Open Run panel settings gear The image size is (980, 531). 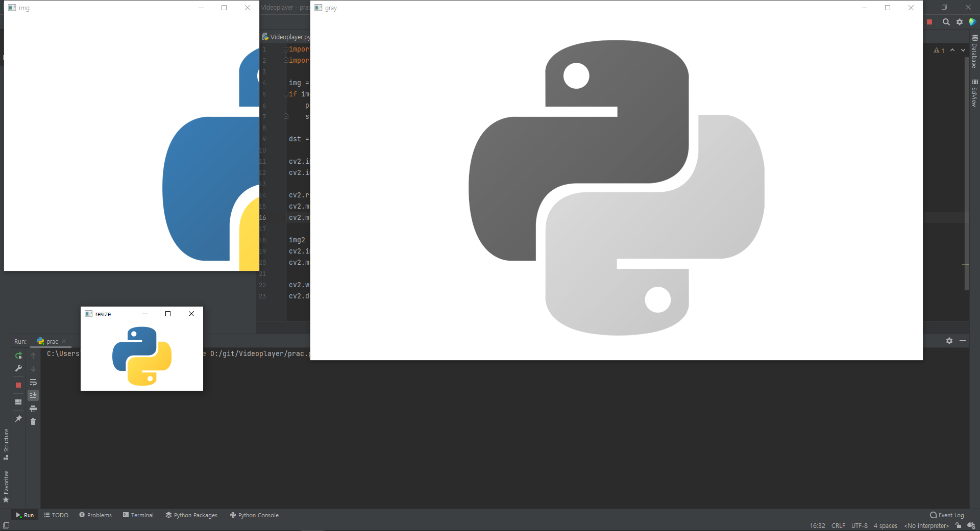(x=949, y=341)
